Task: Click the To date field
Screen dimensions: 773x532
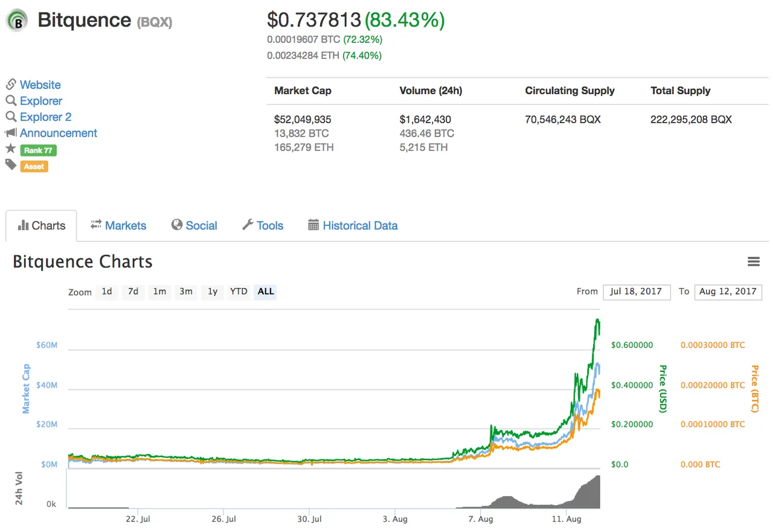Action: click(x=728, y=292)
